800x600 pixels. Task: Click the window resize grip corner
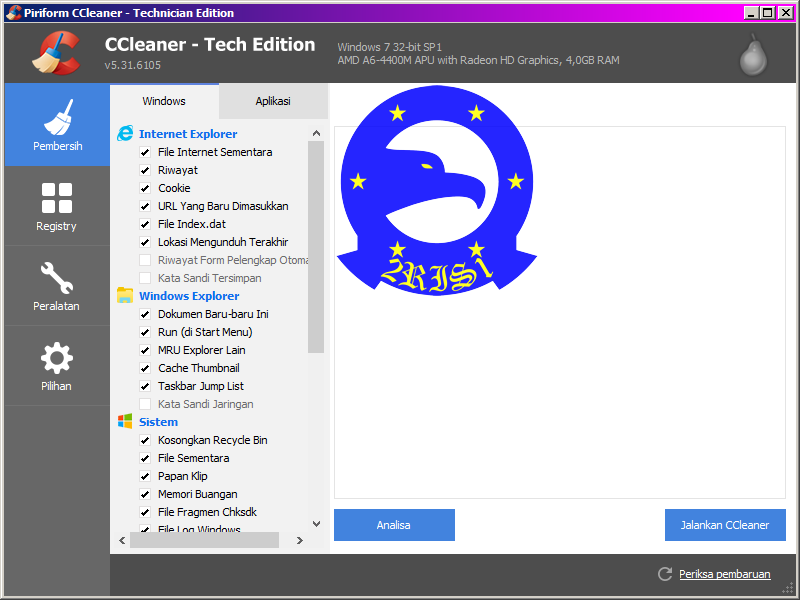(788, 588)
